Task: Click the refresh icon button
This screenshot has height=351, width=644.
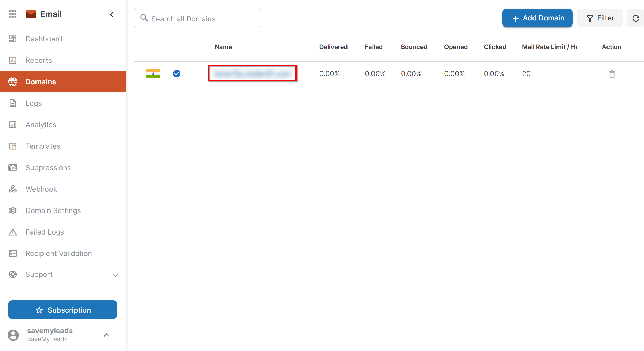Action: [636, 18]
